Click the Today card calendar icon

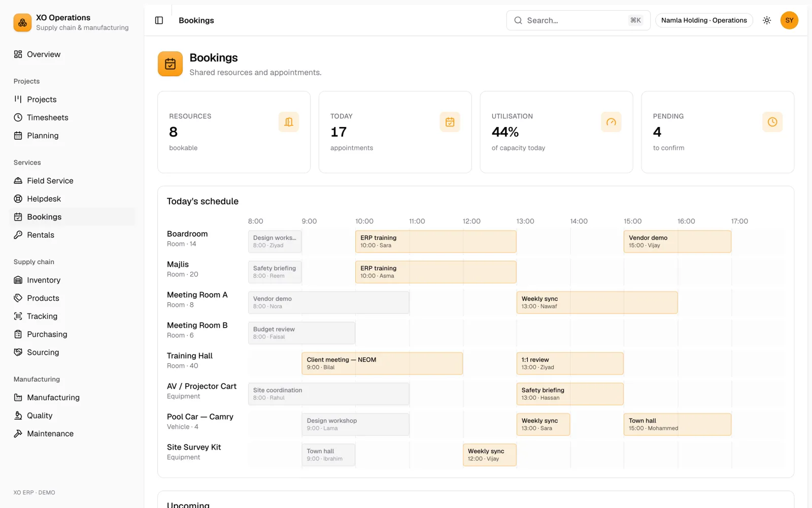(x=450, y=122)
